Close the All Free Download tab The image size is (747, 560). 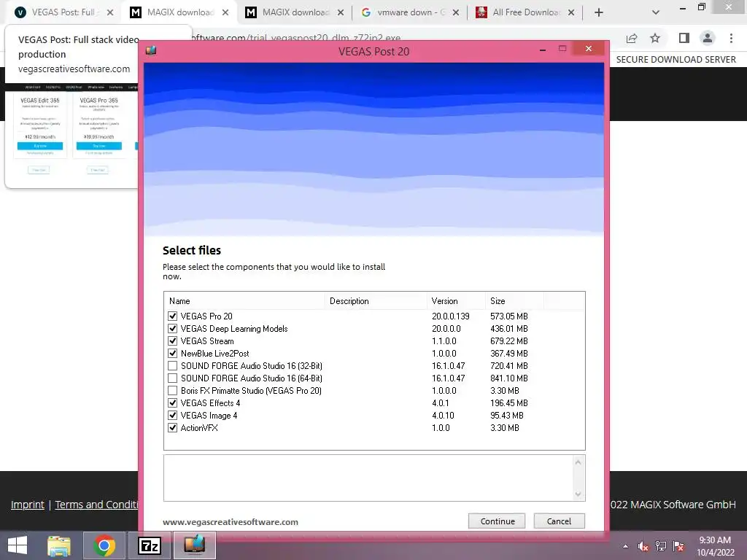571,12
